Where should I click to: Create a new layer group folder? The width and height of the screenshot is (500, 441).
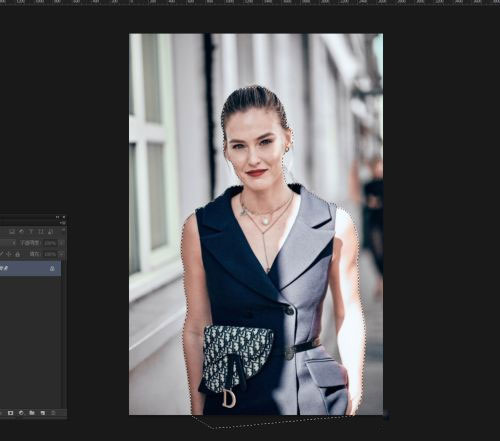click(32, 413)
